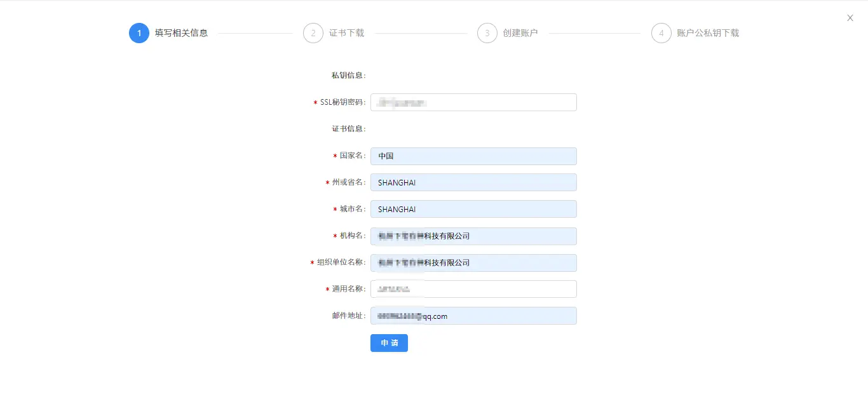Click the 邮件地址 input field
Screen dimensions: 868x397
pyautogui.click(x=473, y=316)
